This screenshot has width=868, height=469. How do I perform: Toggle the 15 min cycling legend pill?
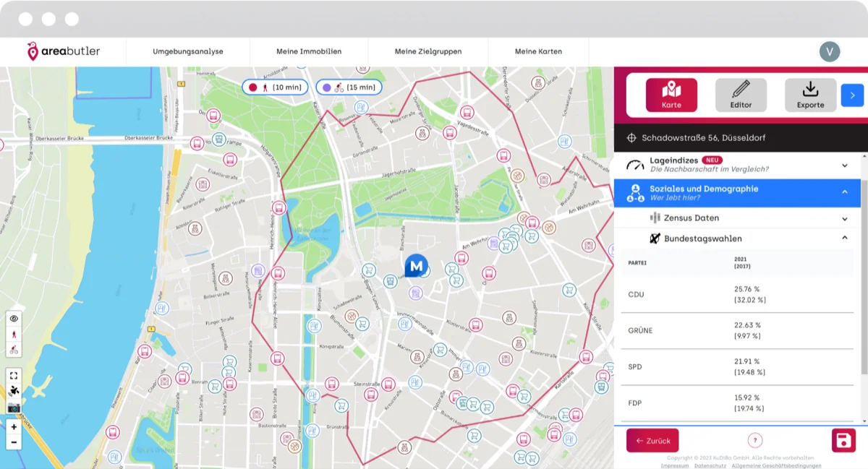coord(349,87)
